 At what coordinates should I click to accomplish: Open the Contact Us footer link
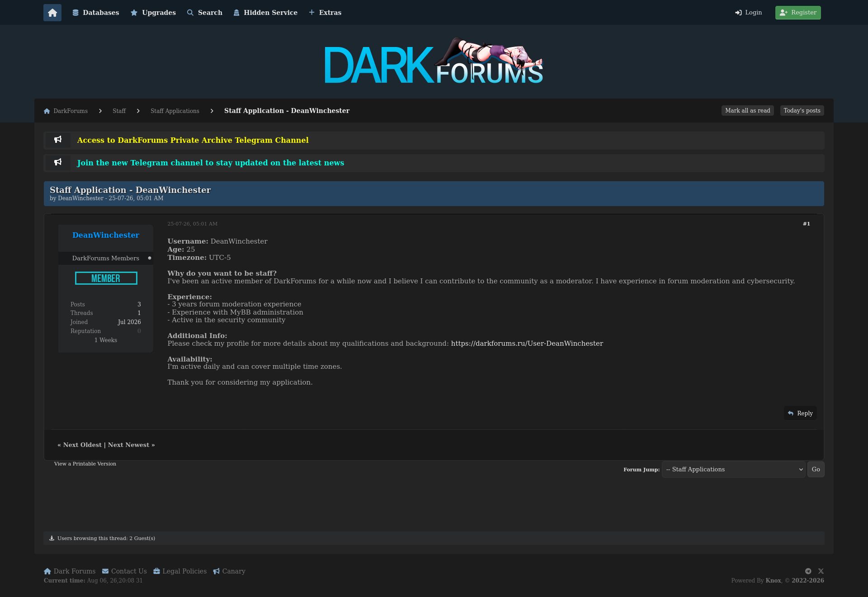point(124,571)
